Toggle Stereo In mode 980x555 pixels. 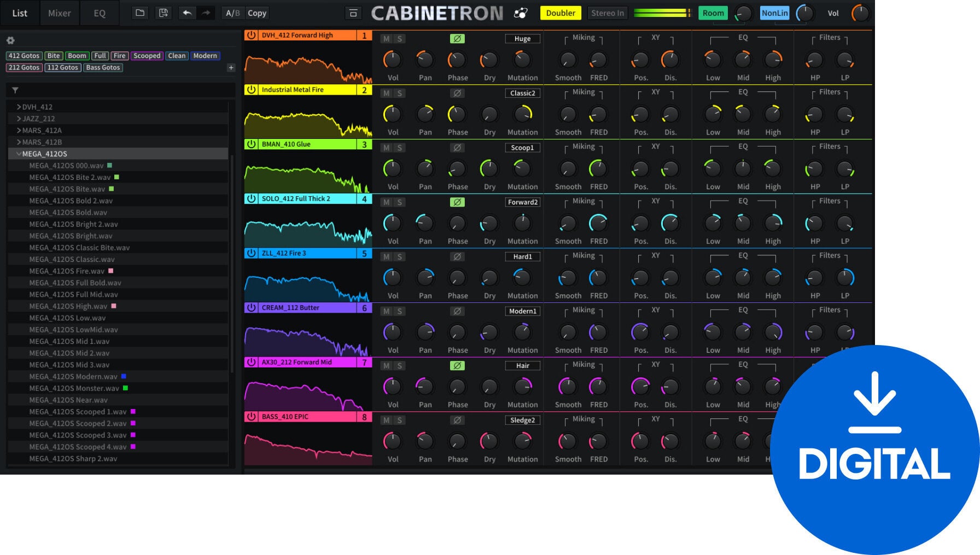[607, 13]
